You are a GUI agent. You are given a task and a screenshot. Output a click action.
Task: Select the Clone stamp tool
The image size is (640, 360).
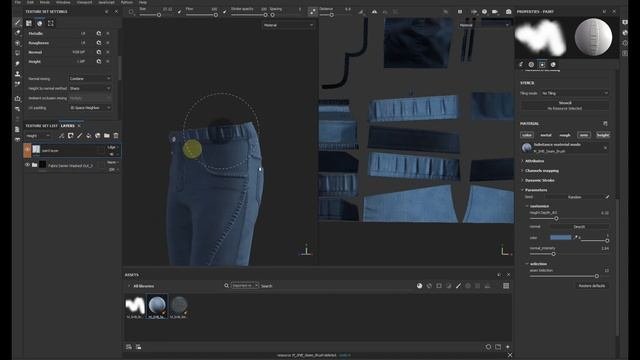pos(18,74)
